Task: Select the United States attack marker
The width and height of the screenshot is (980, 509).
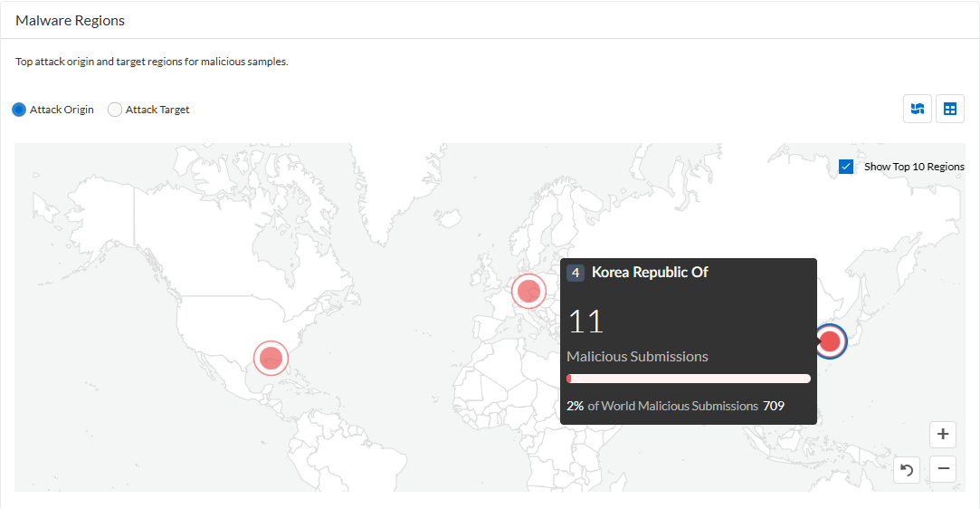Action: point(271,358)
